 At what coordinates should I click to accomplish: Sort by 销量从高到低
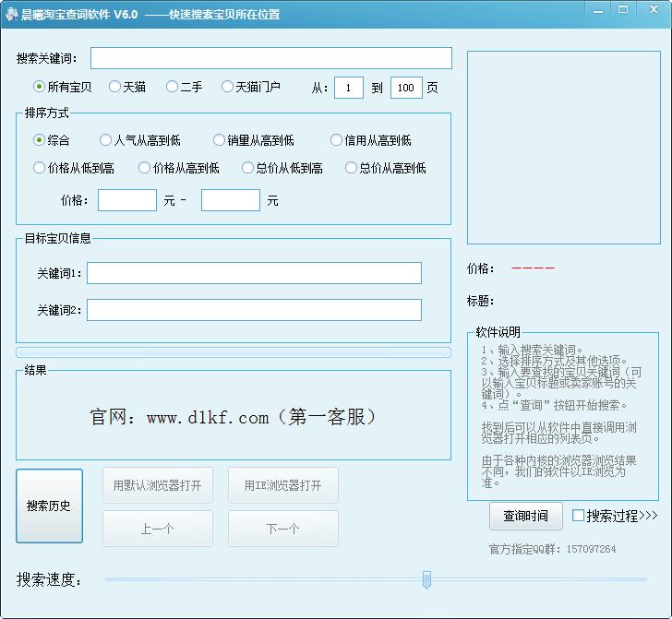coord(219,140)
